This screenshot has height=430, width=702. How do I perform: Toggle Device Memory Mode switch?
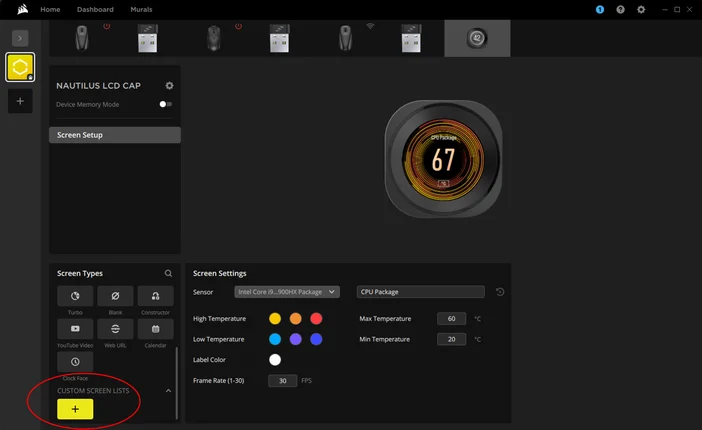(165, 104)
